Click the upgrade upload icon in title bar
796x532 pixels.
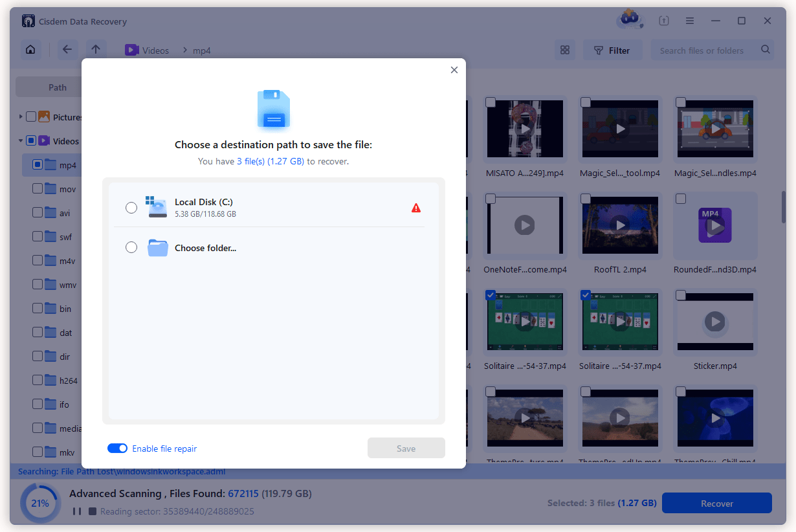coord(664,21)
